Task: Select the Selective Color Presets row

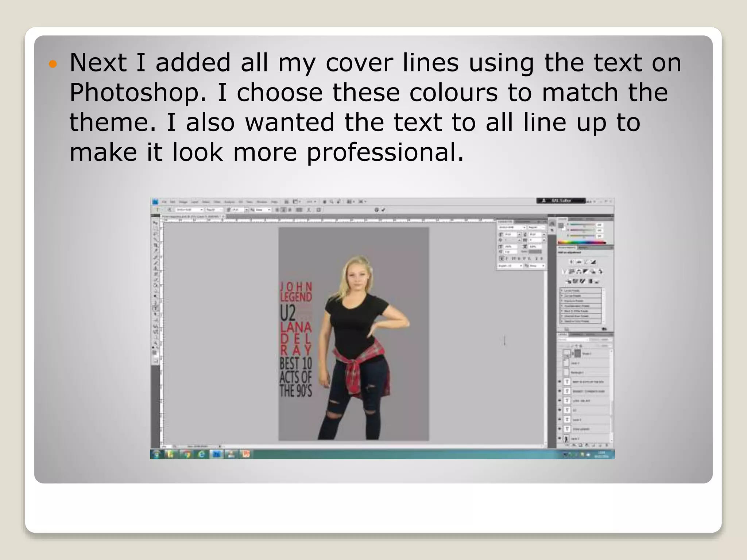Action: [x=581, y=321]
